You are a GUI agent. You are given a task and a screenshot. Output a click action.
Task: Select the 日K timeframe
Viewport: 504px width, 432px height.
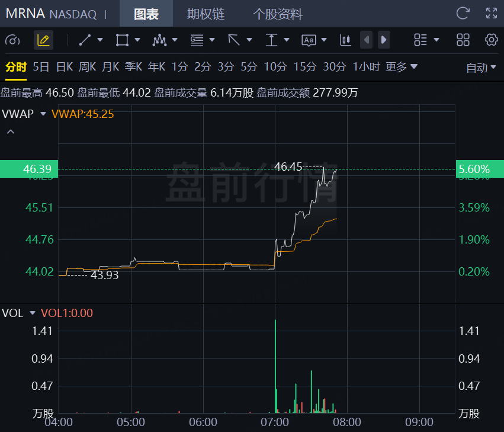pos(64,67)
